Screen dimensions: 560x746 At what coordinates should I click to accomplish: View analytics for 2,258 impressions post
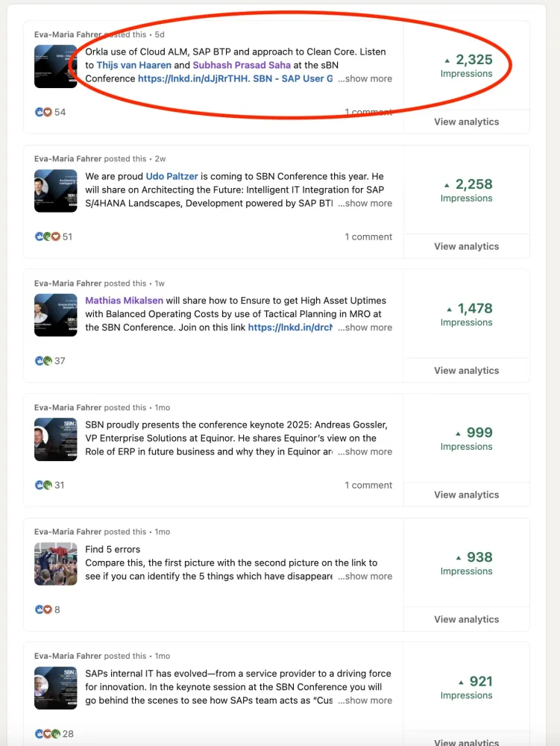click(x=466, y=246)
